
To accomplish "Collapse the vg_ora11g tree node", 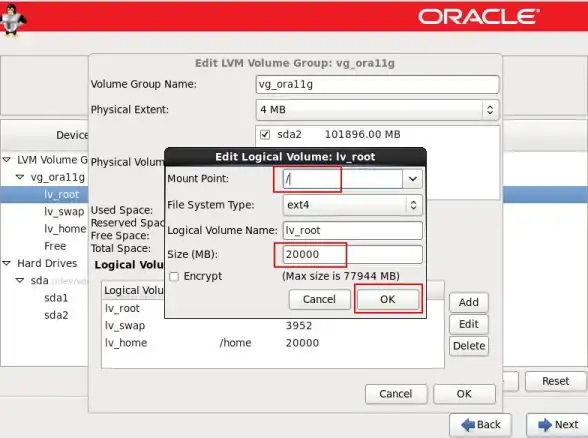I will coord(20,177).
